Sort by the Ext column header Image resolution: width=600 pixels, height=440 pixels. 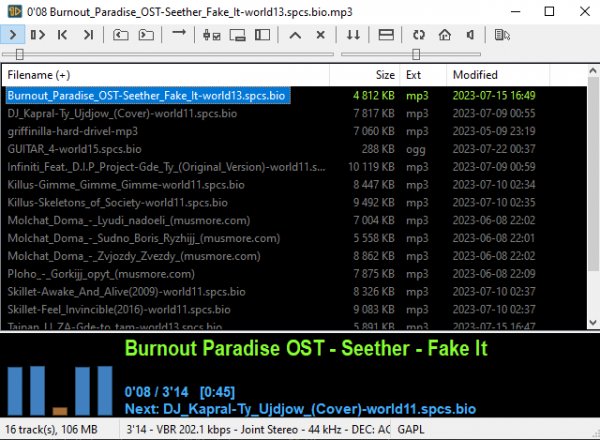(x=423, y=75)
